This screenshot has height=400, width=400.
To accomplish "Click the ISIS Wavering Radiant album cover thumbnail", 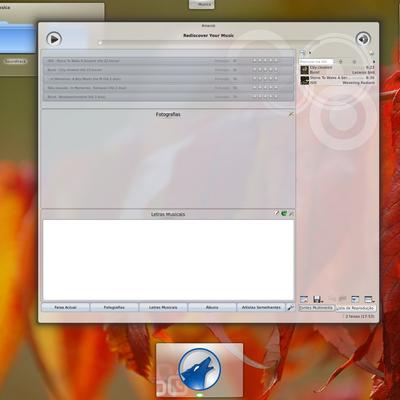I will 304,80.
